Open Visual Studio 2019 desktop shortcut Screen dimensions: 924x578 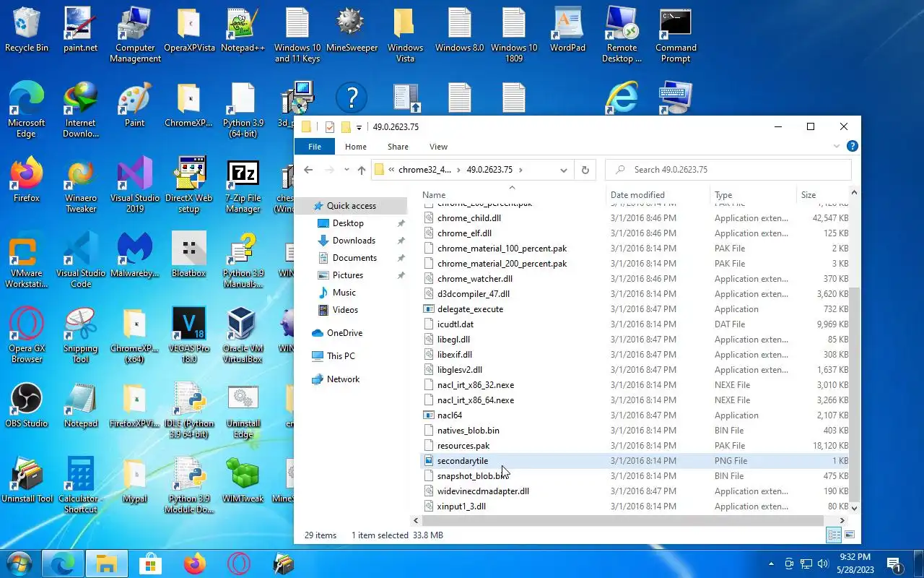click(x=135, y=185)
